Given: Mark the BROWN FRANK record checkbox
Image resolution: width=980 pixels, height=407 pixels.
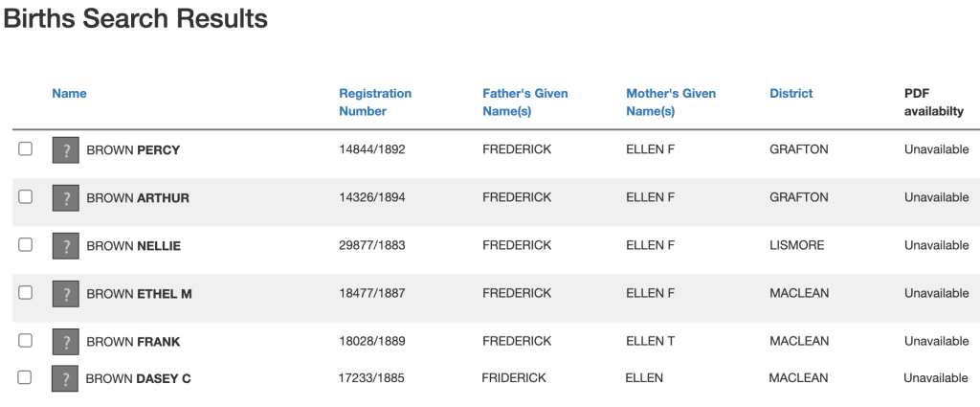Looking at the screenshot, I should [26, 341].
